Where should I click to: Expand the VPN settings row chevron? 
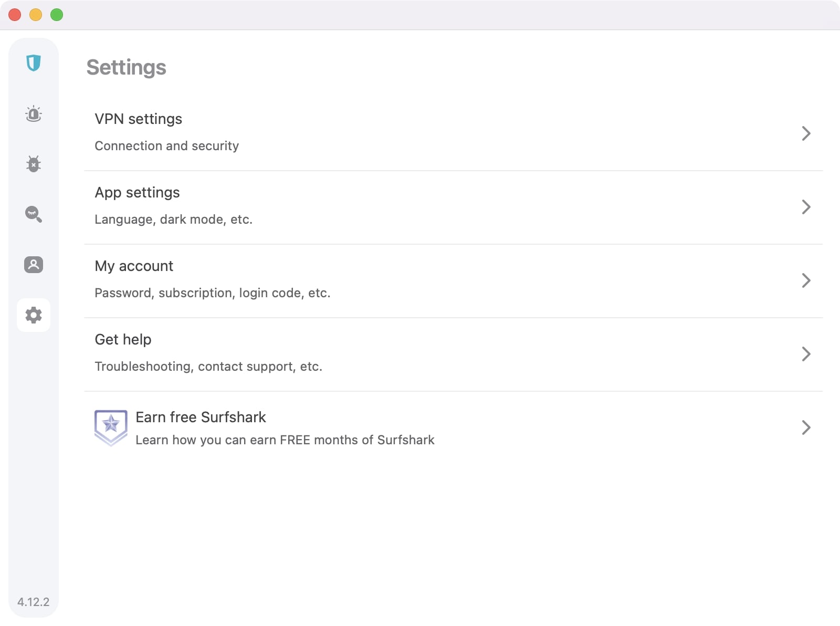pos(806,133)
